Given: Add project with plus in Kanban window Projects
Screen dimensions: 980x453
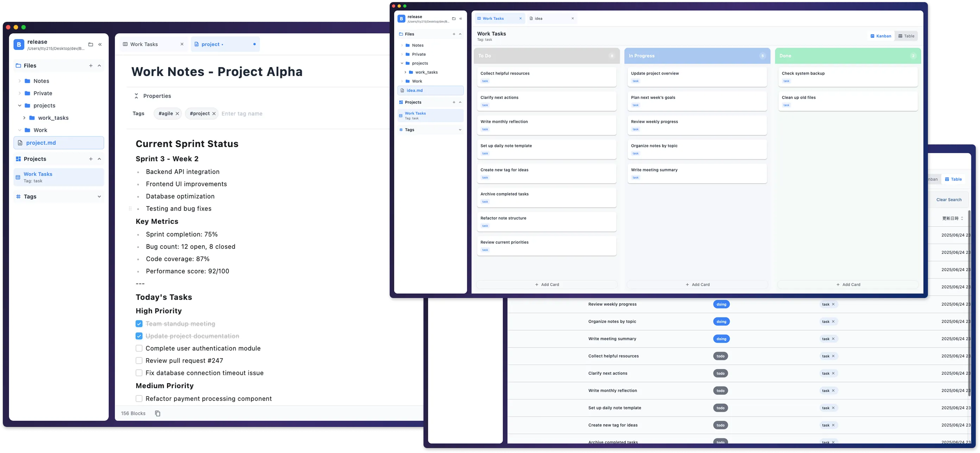Looking at the screenshot, I should pyautogui.click(x=454, y=102).
